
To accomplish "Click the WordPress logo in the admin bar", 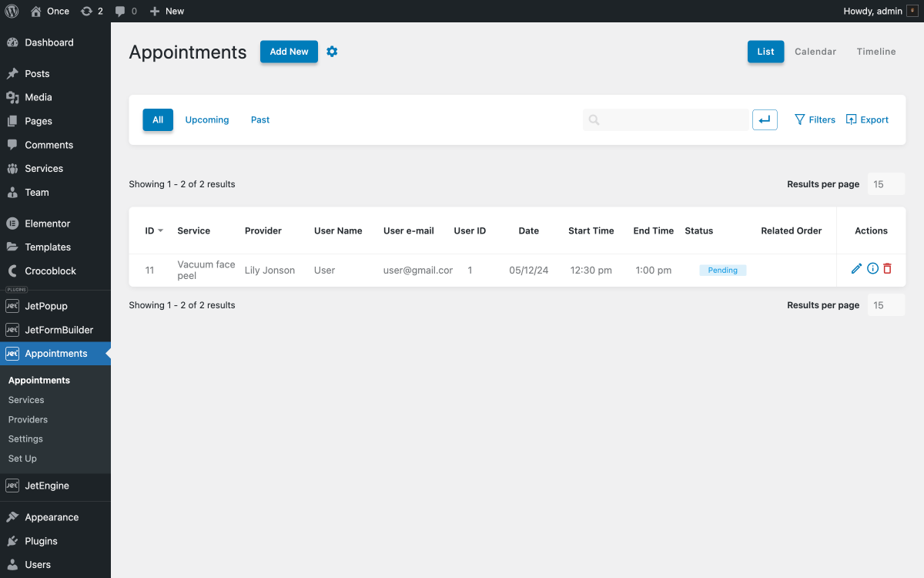I will 10,11.
